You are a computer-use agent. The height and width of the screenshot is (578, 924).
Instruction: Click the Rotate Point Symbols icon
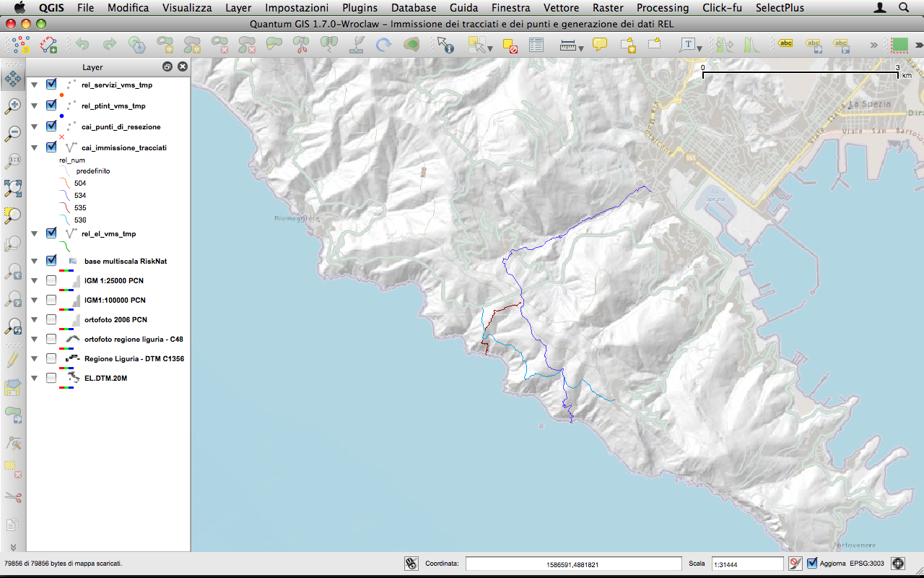pyautogui.click(x=383, y=46)
